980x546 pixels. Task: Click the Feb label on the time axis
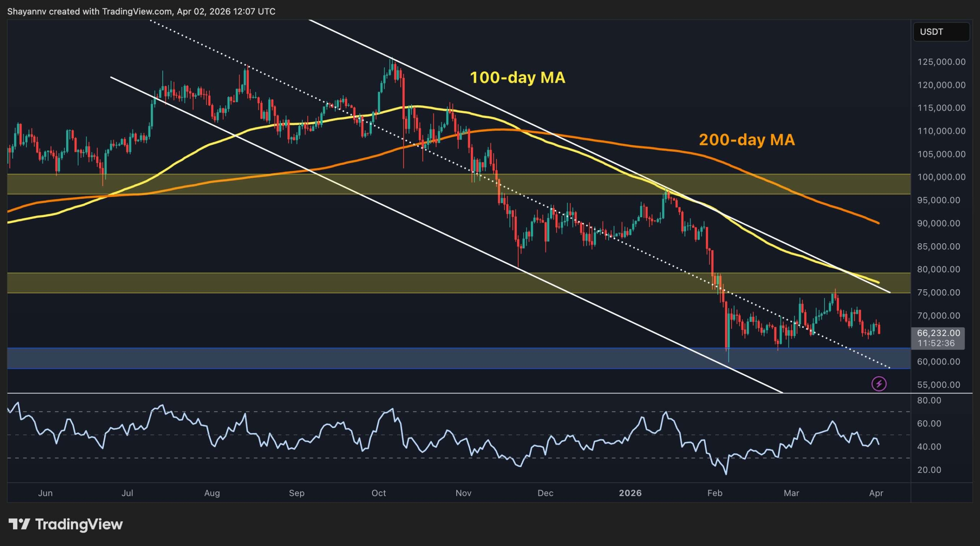click(x=715, y=493)
